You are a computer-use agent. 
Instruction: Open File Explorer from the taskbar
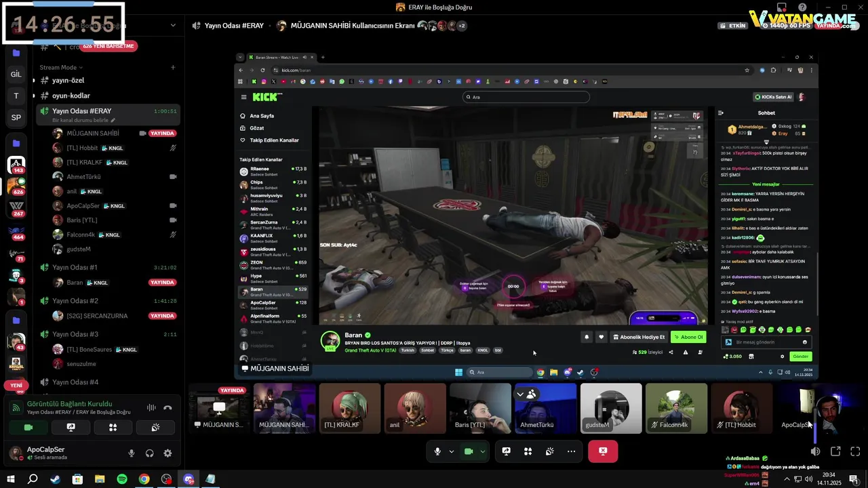[100, 479]
